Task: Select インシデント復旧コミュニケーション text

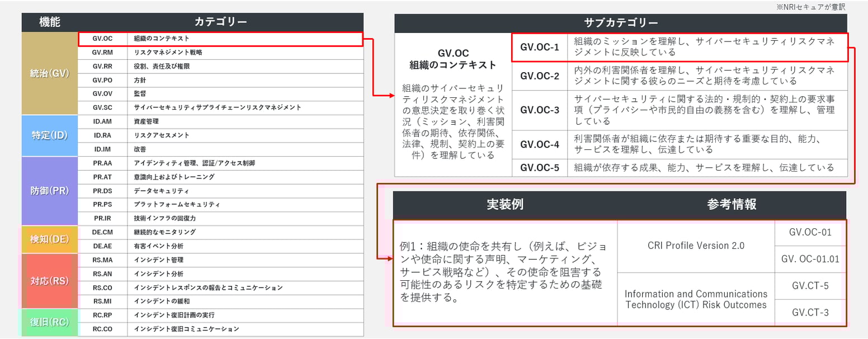Action: click(x=186, y=329)
